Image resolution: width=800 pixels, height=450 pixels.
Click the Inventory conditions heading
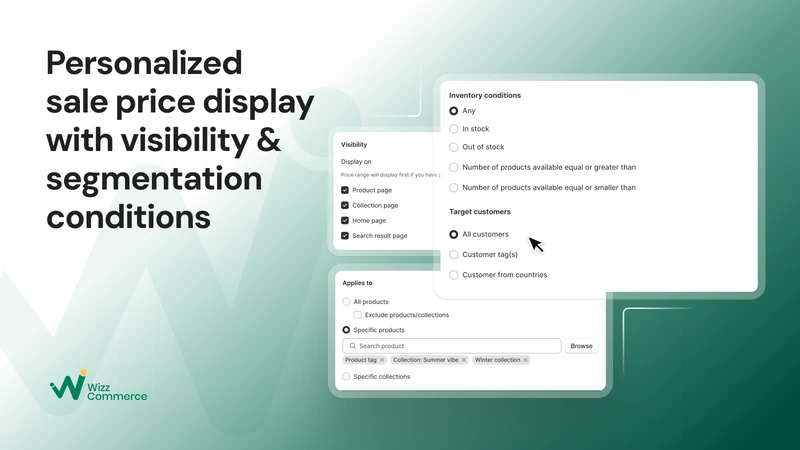coord(485,95)
